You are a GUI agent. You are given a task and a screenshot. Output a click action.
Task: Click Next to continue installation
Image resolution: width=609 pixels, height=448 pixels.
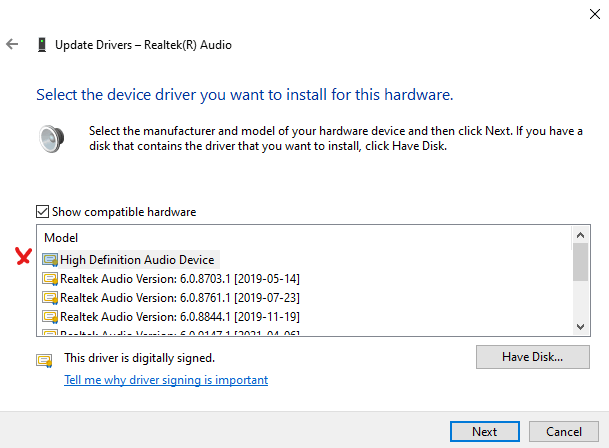[x=485, y=431]
